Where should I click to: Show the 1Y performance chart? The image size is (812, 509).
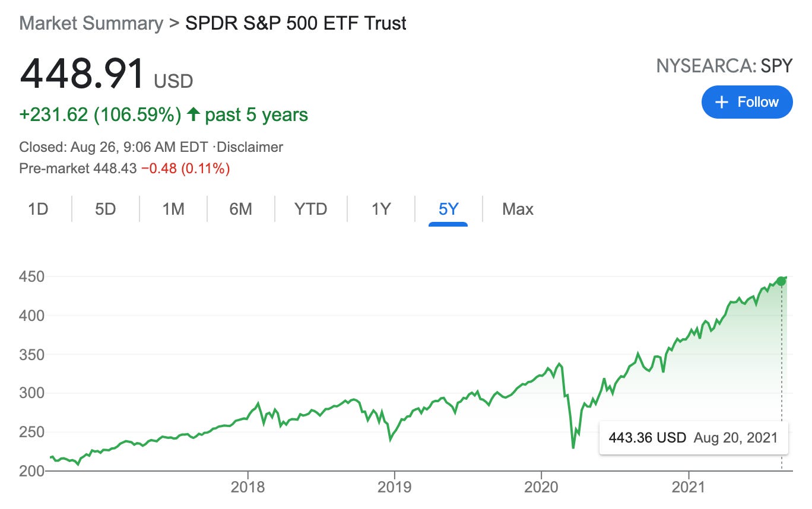click(380, 209)
